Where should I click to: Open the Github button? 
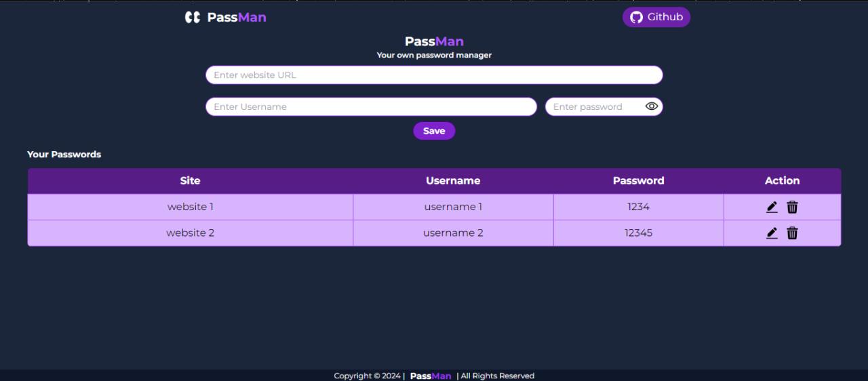(656, 17)
